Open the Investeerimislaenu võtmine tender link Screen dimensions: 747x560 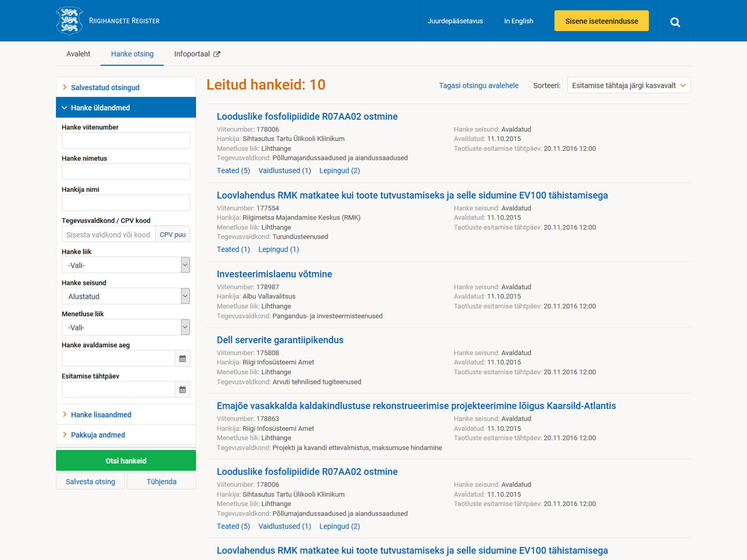[274, 274]
